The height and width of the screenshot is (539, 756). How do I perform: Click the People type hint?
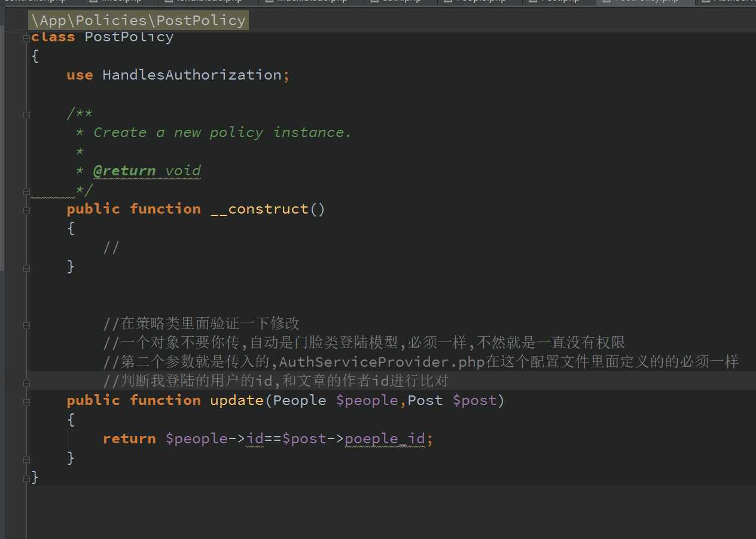coord(300,400)
